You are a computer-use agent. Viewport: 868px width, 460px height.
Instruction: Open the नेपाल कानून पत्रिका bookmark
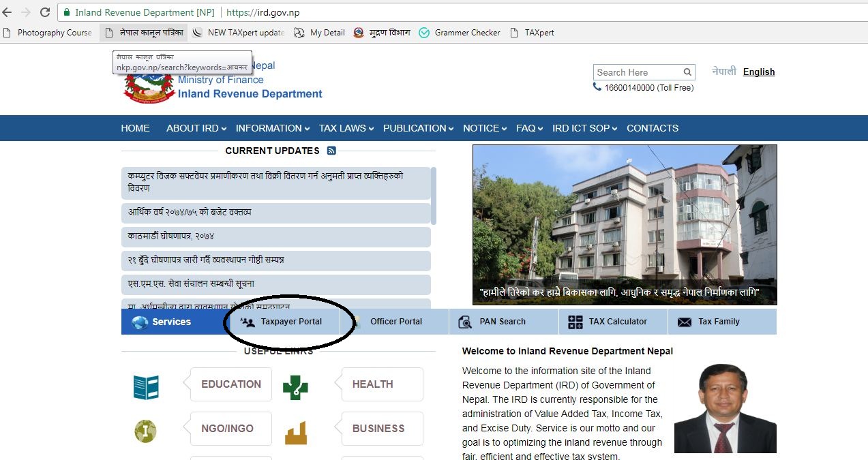click(143, 33)
